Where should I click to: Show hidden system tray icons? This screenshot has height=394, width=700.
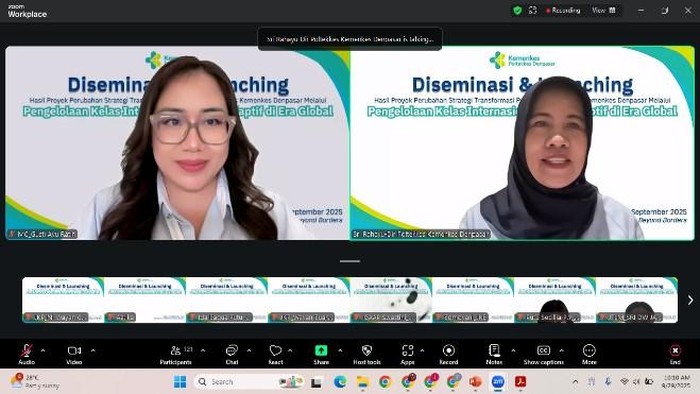[575, 382]
